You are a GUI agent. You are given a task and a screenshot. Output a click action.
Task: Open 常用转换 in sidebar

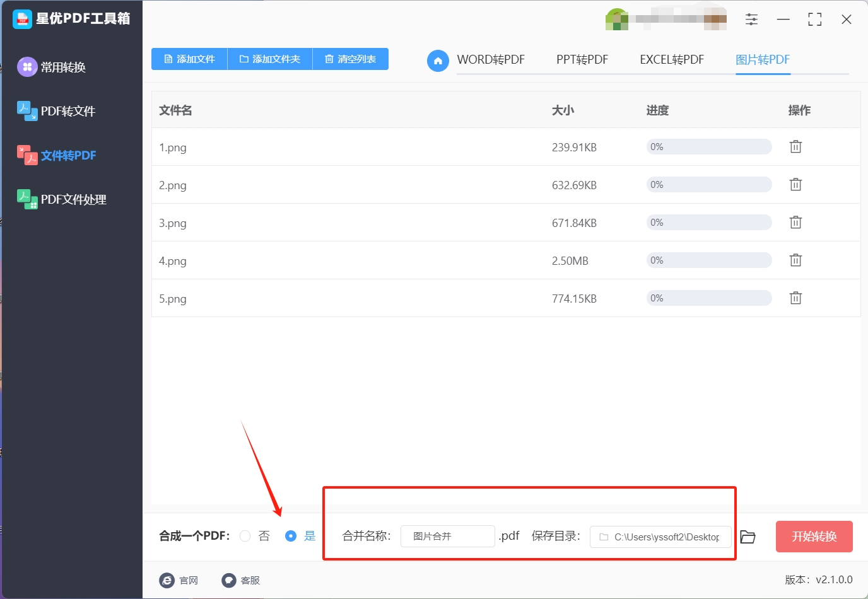coord(52,67)
